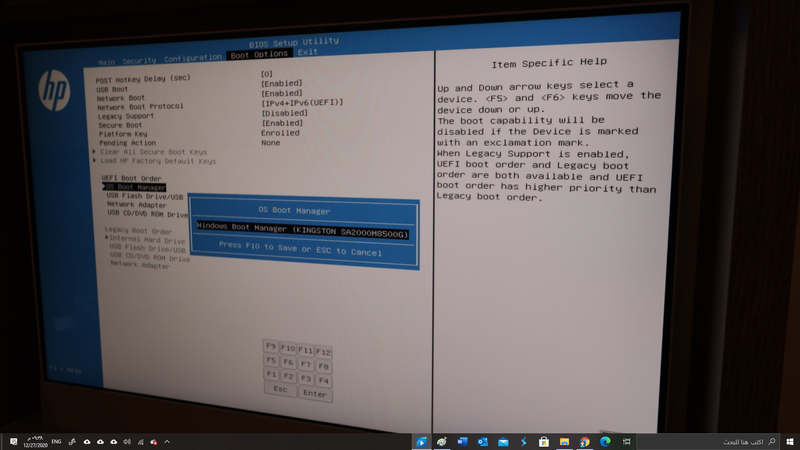
Task: Click the Pending Action 'None' value
Action: click(270, 143)
